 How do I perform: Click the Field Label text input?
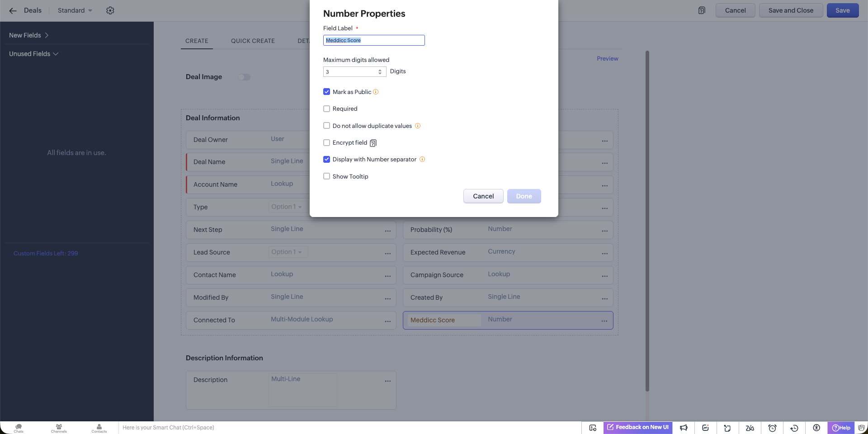coord(373,40)
